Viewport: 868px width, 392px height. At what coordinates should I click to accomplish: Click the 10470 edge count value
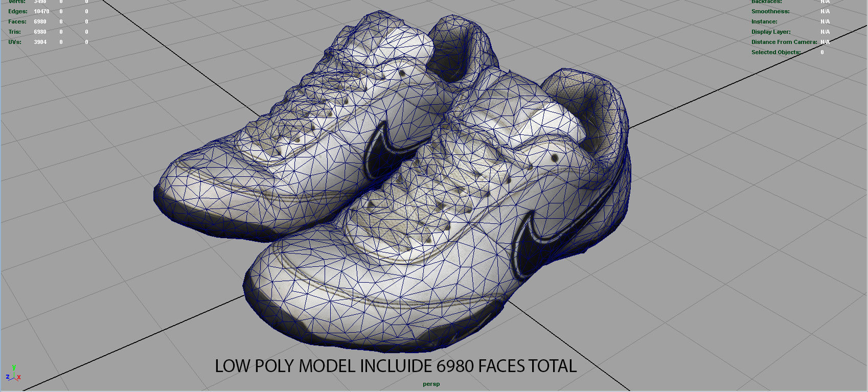click(x=41, y=11)
